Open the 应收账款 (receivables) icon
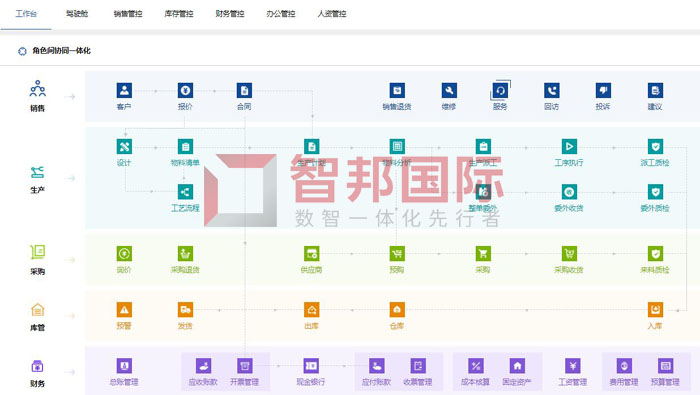The width and height of the screenshot is (700, 395). click(x=204, y=366)
